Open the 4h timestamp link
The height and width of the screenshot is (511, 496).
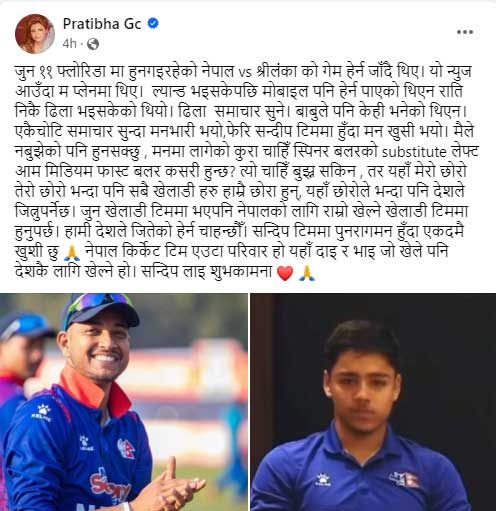point(69,44)
